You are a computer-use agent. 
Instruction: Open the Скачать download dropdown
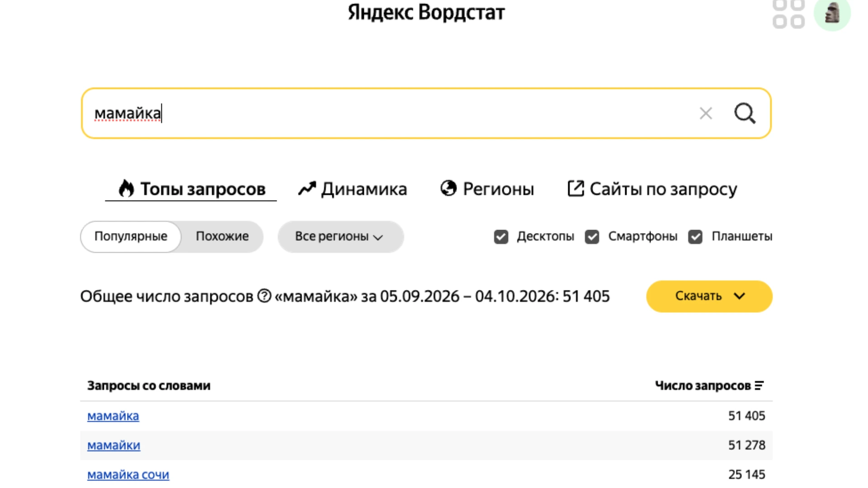click(709, 296)
